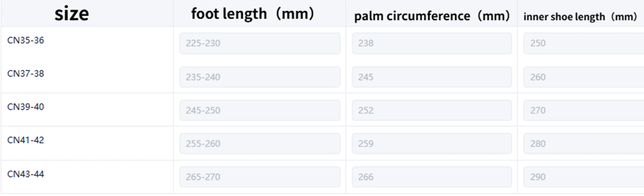Image resolution: width=644 pixels, height=196 pixels.
Task: Select the palm circumference field with 238
Action: [x=432, y=43]
